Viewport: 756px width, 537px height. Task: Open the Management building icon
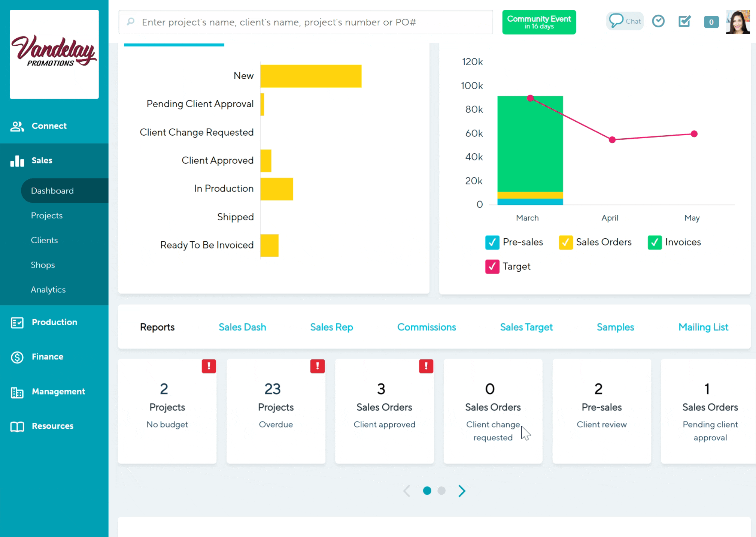click(16, 391)
